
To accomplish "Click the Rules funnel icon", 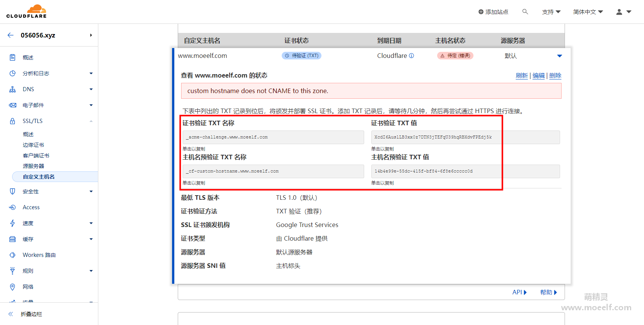I will pyautogui.click(x=12, y=271).
